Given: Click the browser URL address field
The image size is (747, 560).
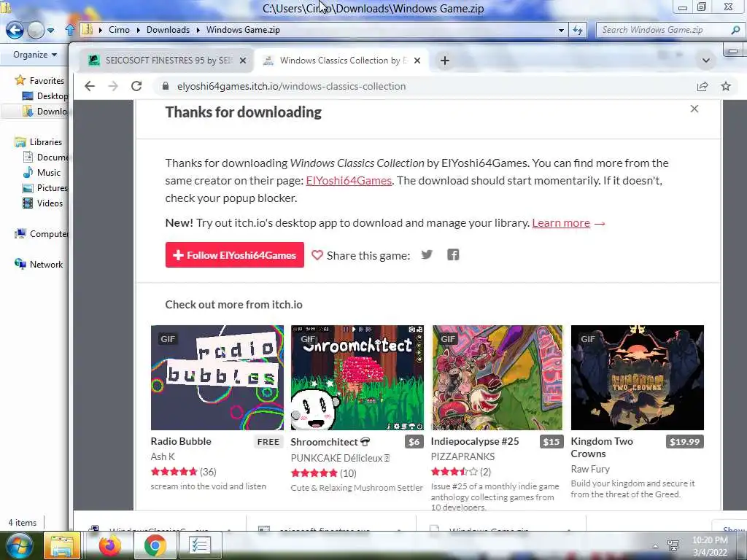Looking at the screenshot, I should coord(424,86).
